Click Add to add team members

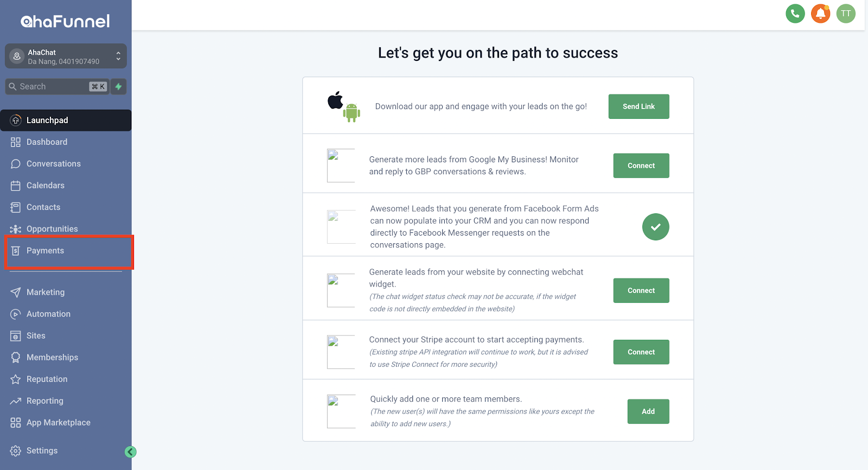648,411
